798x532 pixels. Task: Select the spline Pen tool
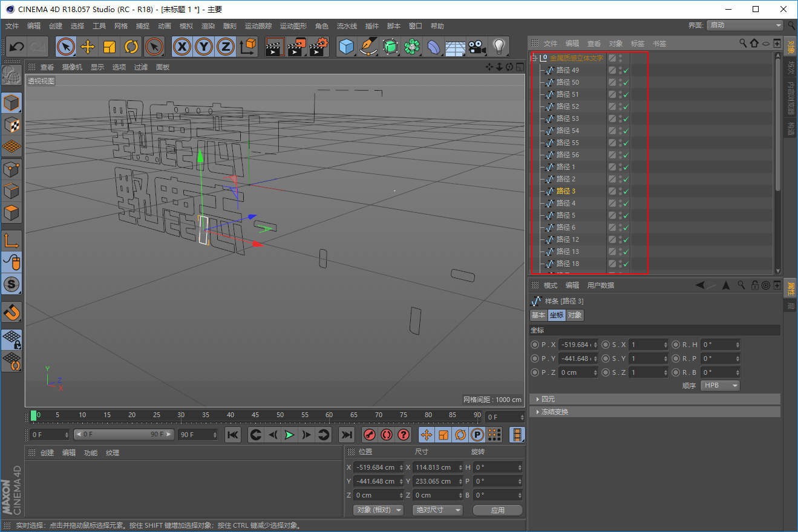[x=368, y=47]
